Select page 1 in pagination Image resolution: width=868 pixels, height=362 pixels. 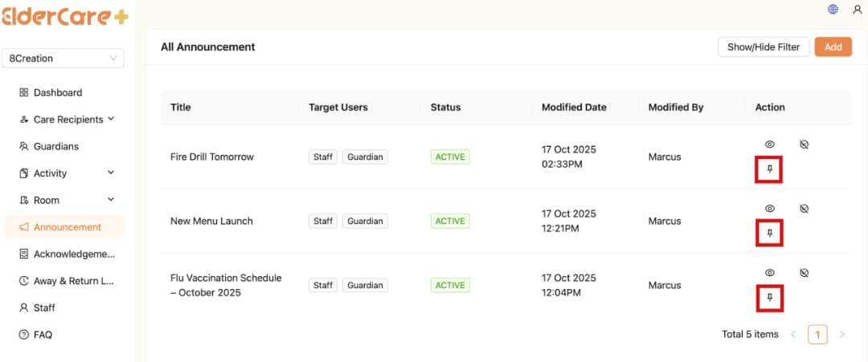point(817,334)
